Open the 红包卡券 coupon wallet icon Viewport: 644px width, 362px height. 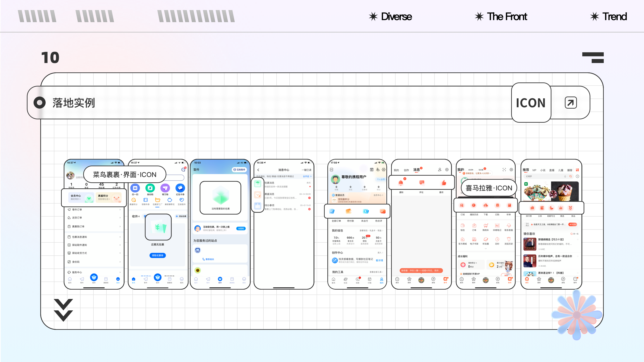click(180, 188)
